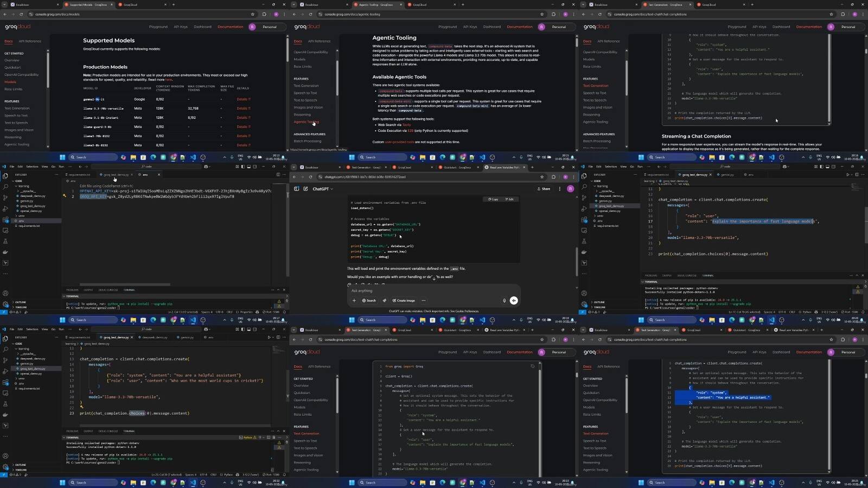Click Copy on the ChatGPT code block

[493, 199]
